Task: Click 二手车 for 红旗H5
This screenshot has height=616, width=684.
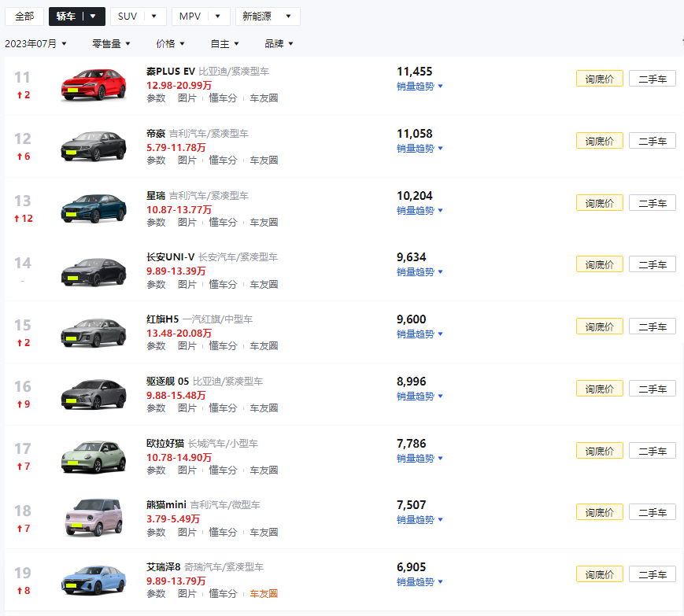Action: (x=653, y=327)
